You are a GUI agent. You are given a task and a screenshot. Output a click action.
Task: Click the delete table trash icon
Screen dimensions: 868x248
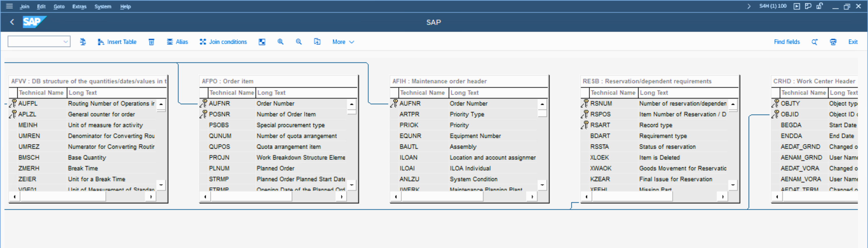tap(151, 42)
